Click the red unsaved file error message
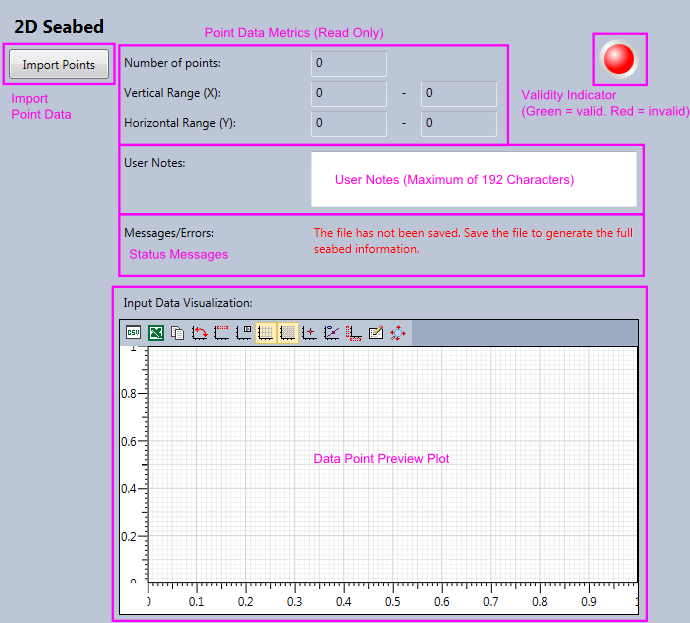The width and height of the screenshot is (690, 623). (473, 241)
